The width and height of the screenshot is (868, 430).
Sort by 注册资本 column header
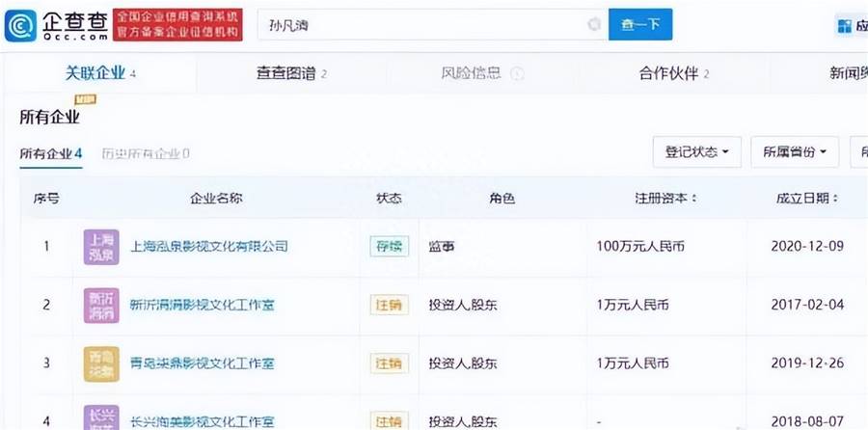tap(665, 198)
